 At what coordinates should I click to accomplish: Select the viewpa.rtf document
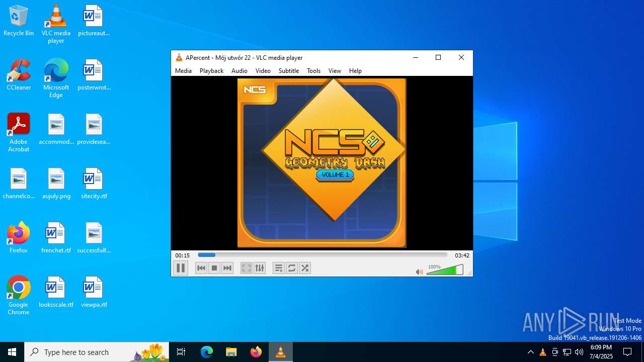94,292
